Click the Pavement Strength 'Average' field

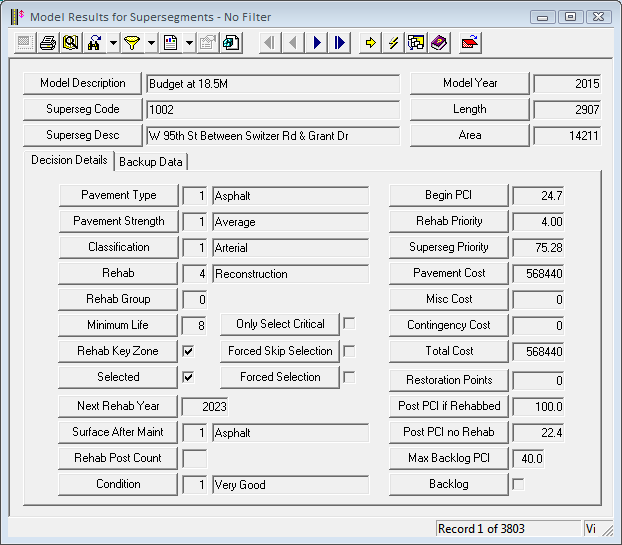(290, 222)
